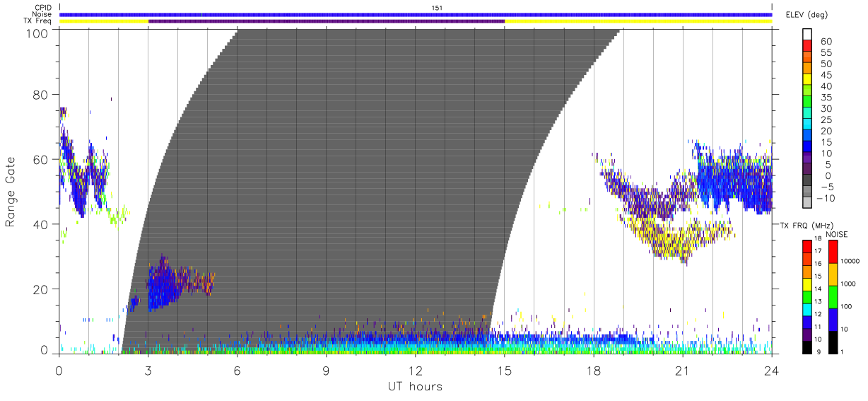Viewport: 868px width, 401px height.
Task: Pick the light gray bottom band of the ELEV bar
Action: (808, 203)
